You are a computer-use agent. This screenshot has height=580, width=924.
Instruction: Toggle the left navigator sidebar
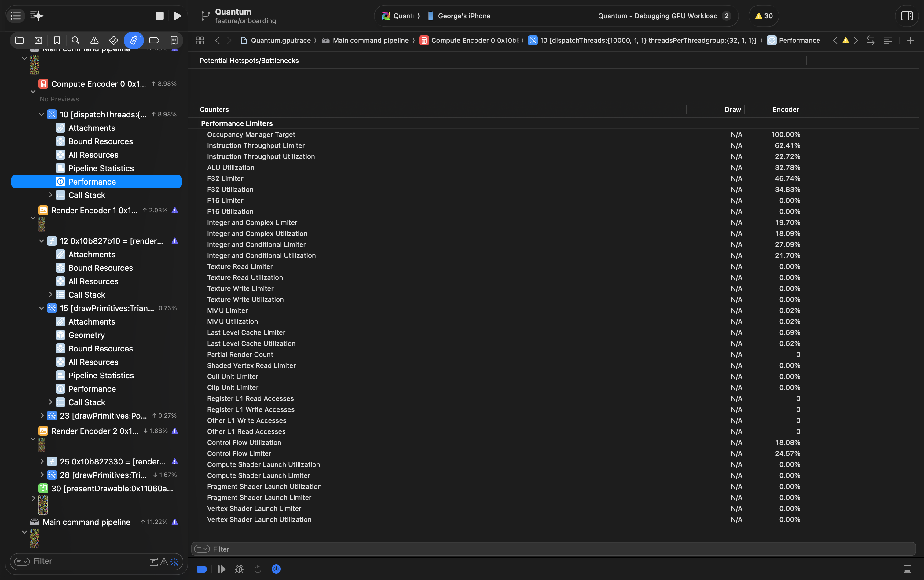[x=16, y=16]
